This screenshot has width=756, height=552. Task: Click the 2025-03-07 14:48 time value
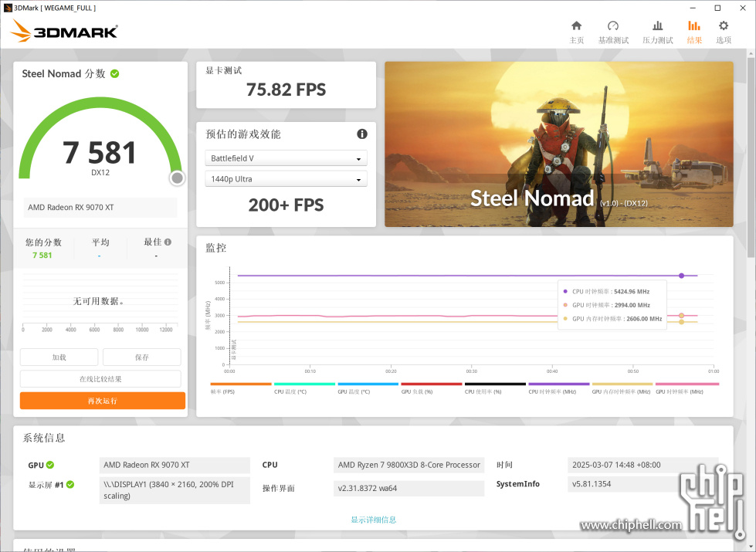click(643, 465)
